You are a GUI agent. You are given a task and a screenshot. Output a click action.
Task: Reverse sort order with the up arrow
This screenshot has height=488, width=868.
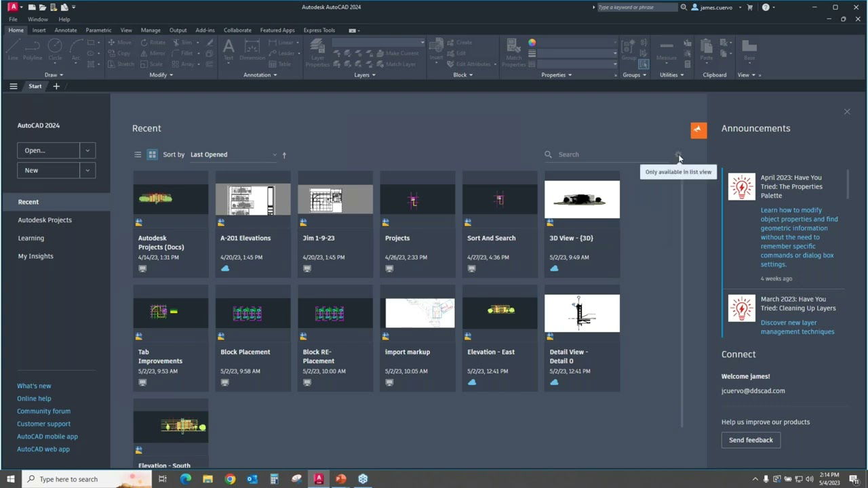284,155
